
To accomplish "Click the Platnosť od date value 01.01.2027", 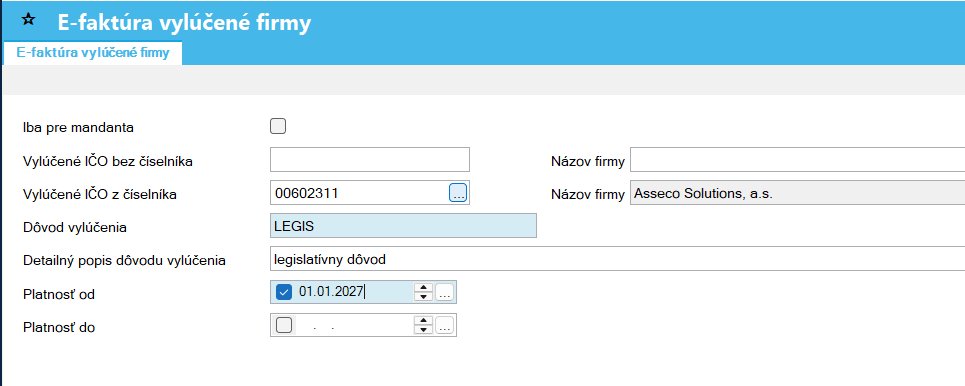I will click(x=332, y=292).
